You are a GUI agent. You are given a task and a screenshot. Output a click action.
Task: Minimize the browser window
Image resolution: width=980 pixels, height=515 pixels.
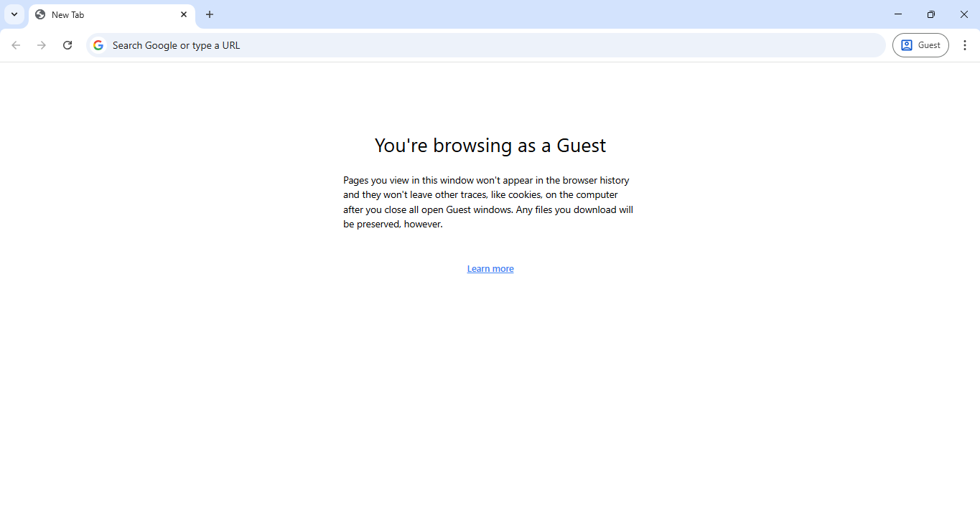click(x=898, y=14)
